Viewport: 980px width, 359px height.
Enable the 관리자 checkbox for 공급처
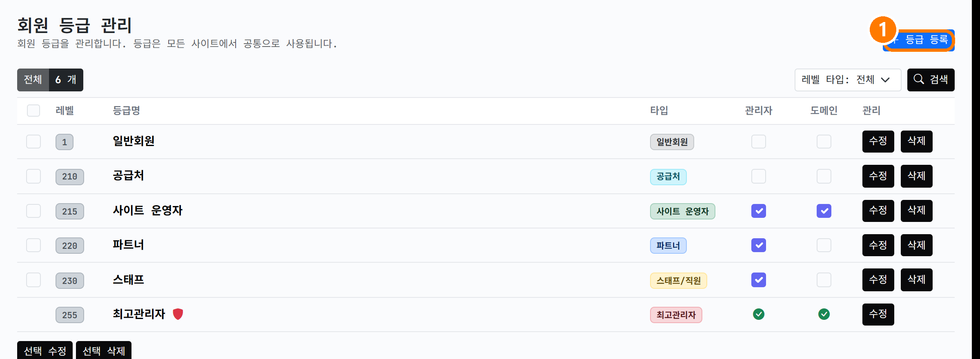759,176
